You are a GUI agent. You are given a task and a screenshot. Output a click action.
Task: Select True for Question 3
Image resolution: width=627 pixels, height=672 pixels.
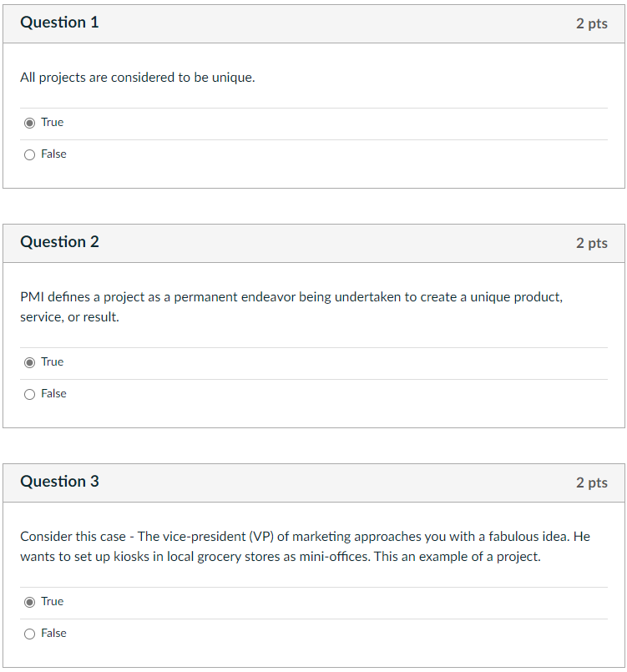pyautogui.click(x=29, y=601)
